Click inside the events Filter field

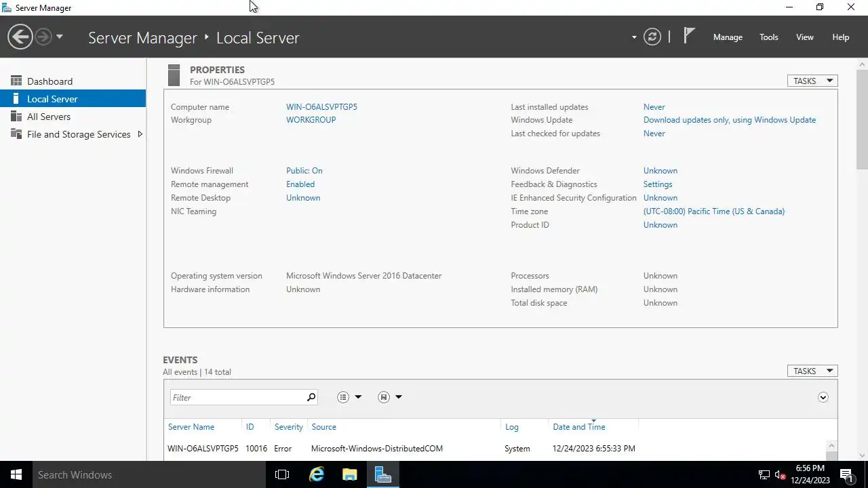pyautogui.click(x=237, y=397)
